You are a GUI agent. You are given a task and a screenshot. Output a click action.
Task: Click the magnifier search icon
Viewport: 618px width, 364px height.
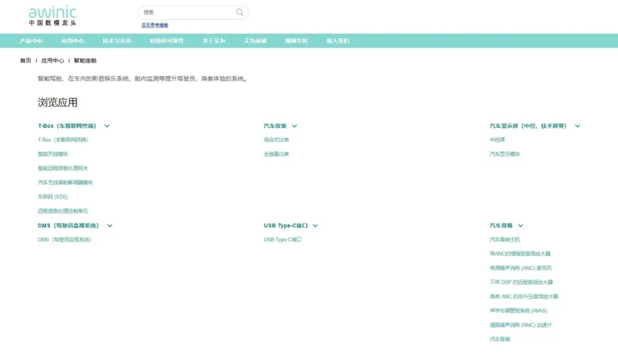tap(240, 12)
